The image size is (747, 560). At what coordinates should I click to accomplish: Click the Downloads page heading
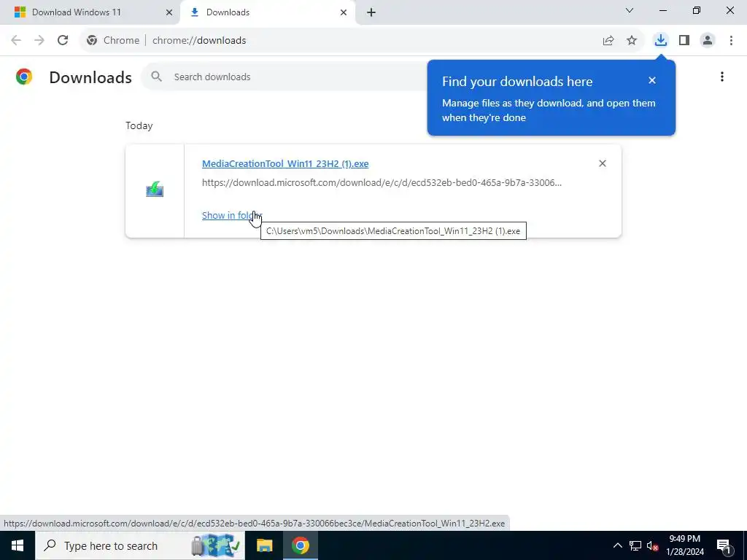click(90, 77)
